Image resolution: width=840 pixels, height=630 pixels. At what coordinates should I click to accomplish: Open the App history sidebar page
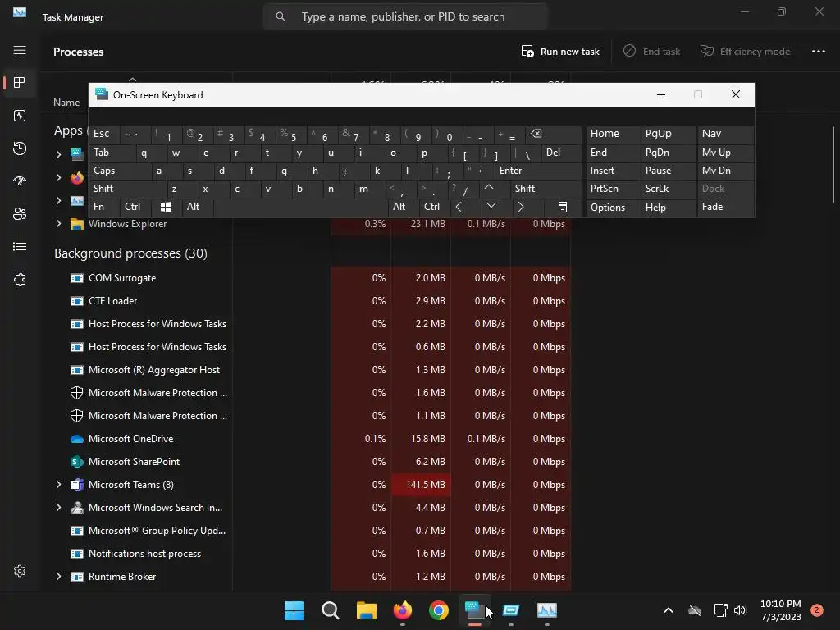tap(20, 148)
